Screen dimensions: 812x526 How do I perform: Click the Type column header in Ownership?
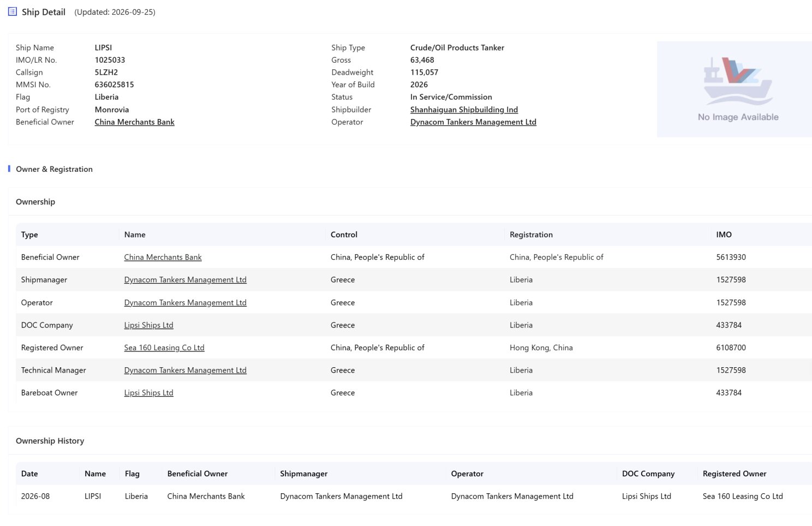click(29, 235)
